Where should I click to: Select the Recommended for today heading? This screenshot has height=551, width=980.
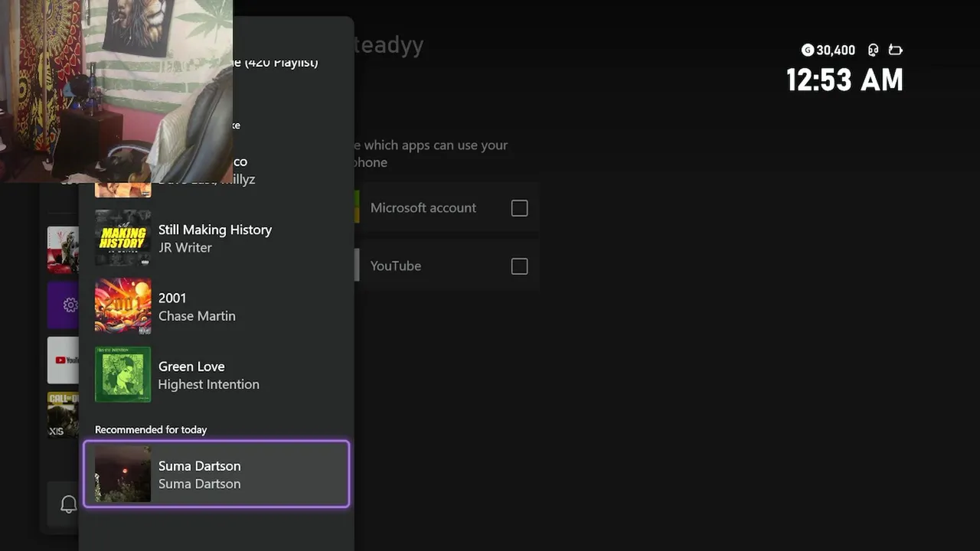pos(151,429)
